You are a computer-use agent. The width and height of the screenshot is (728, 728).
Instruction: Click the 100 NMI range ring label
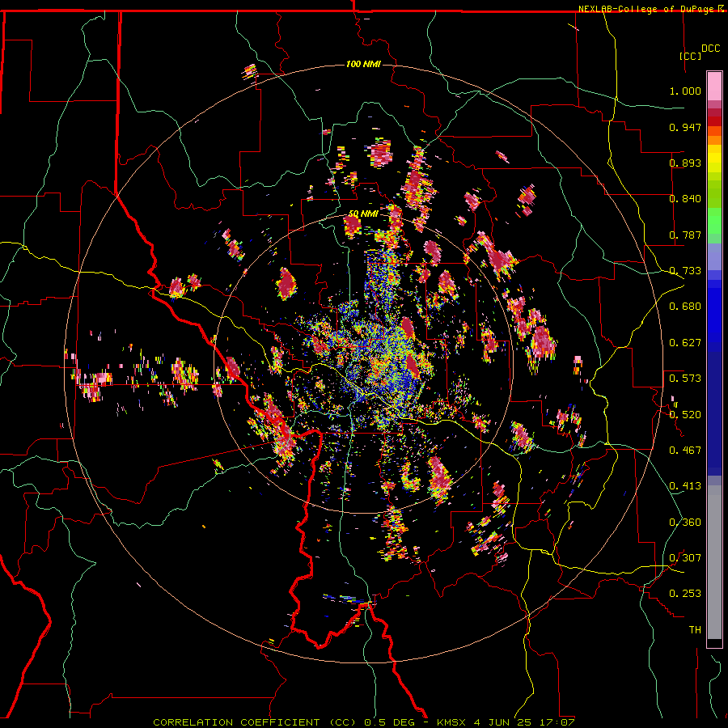[363, 64]
